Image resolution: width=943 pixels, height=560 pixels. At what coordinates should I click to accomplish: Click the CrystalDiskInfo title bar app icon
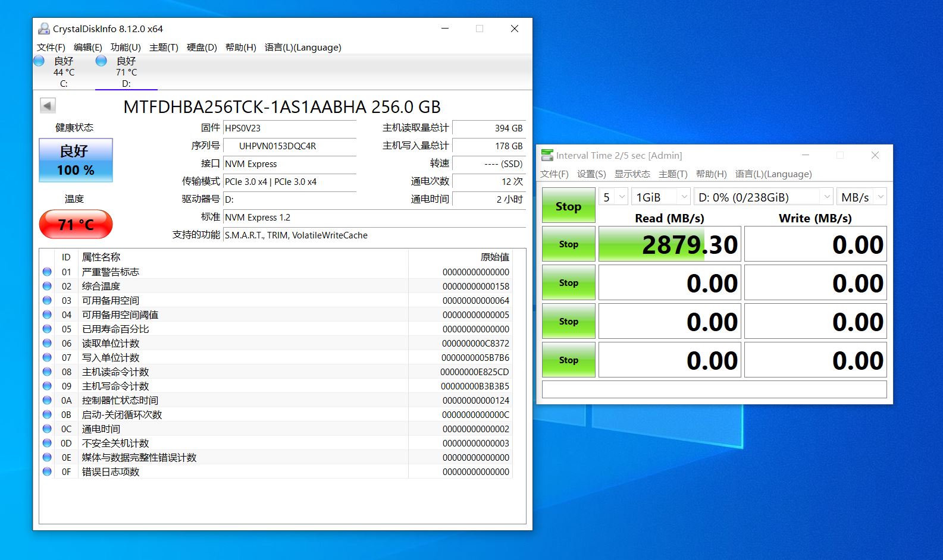(43, 29)
